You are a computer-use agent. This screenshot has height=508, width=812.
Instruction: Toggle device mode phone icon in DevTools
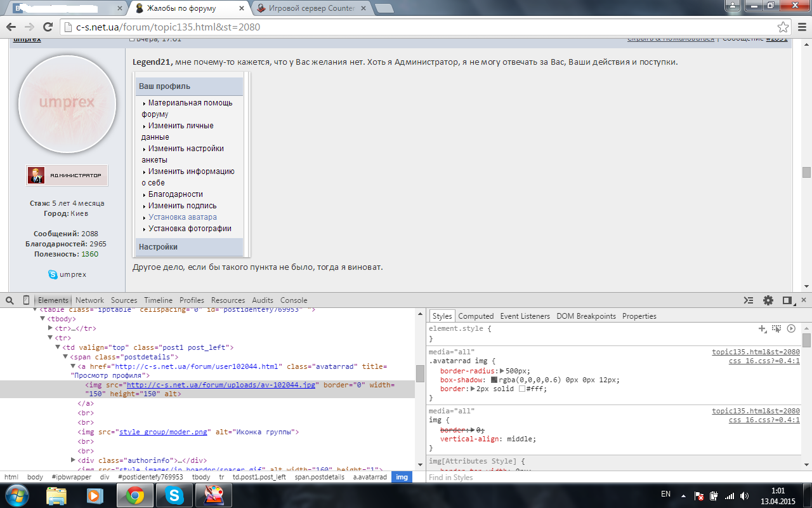(26, 300)
